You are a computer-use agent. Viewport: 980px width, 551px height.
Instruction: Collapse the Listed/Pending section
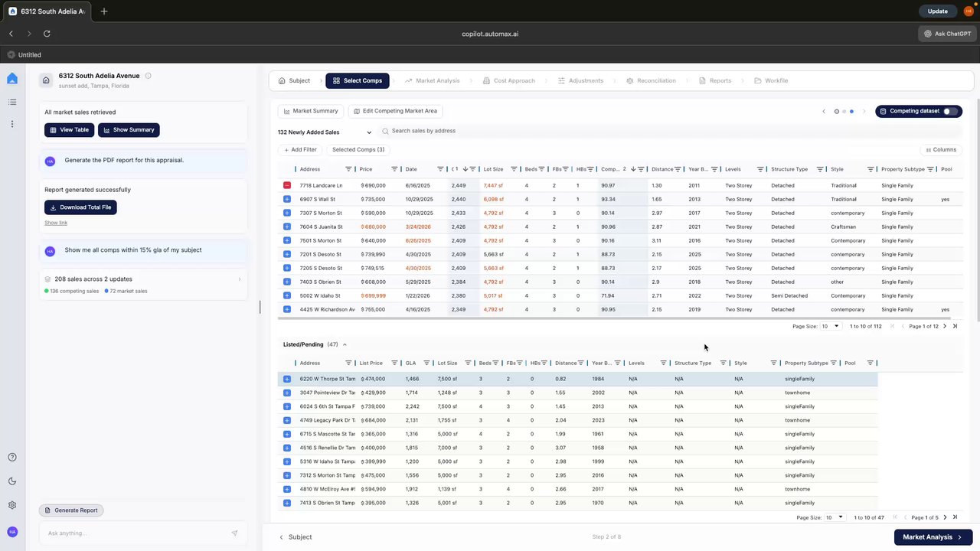tap(345, 344)
